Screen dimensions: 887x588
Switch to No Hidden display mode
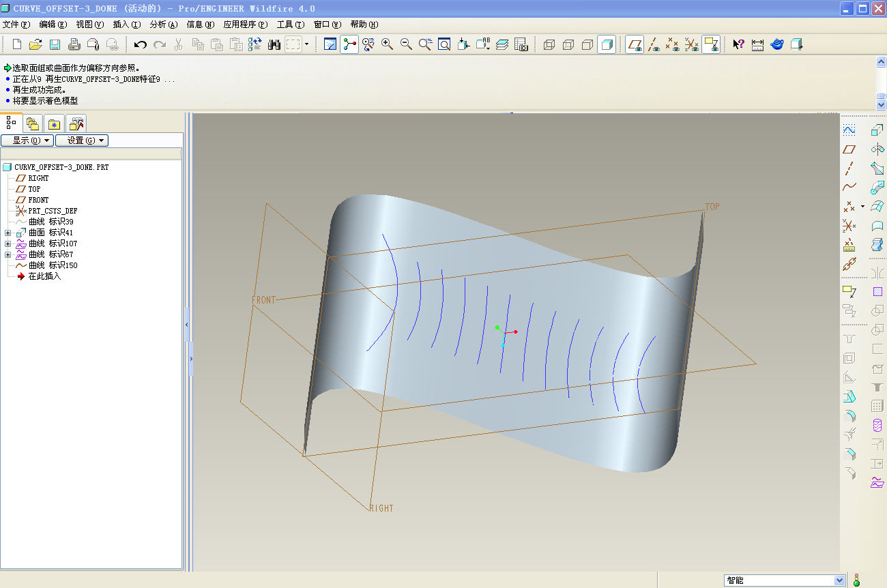(587, 44)
